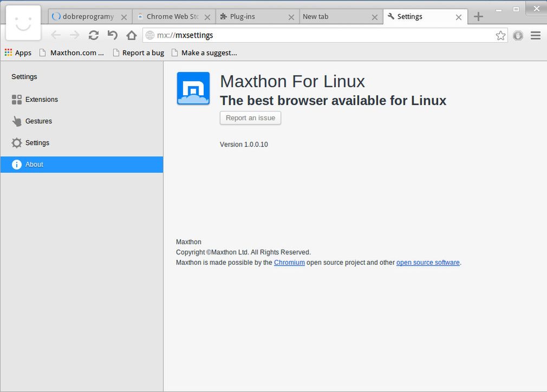Click the undo closed tab icon

coord(112,35)
